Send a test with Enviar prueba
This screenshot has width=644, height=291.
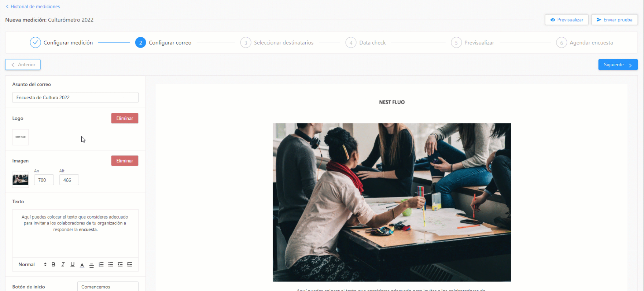(614, 20)
